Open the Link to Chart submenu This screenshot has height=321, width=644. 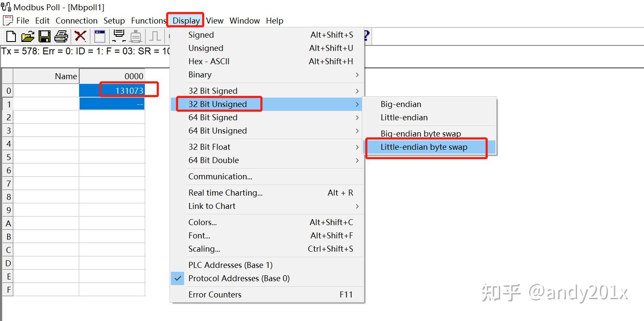click(212, 206)
